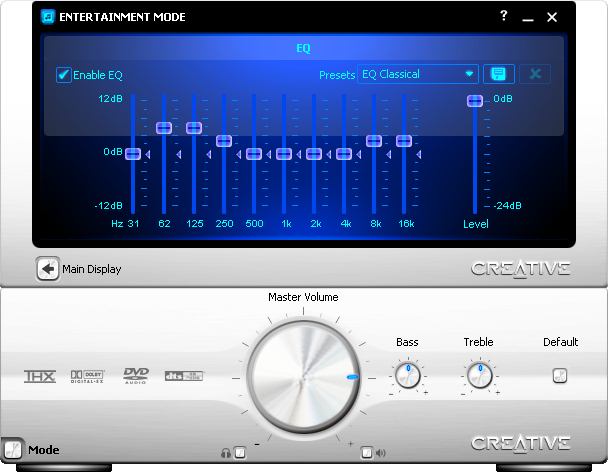
Task: Click the delete EQ preset X icon
Action: pyautogui.click(x=534, y=74)
